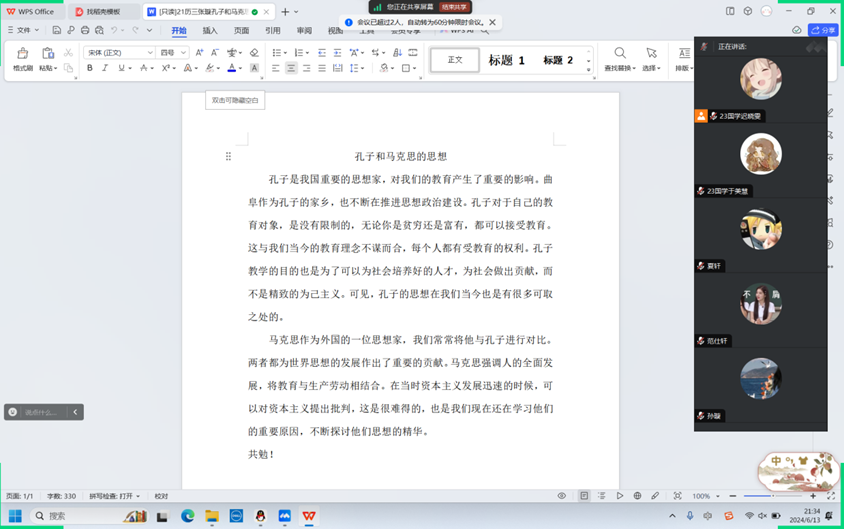The image size is (844, 529).
Task: Apply bold formatting with the B icon
Action: point(89,68)
